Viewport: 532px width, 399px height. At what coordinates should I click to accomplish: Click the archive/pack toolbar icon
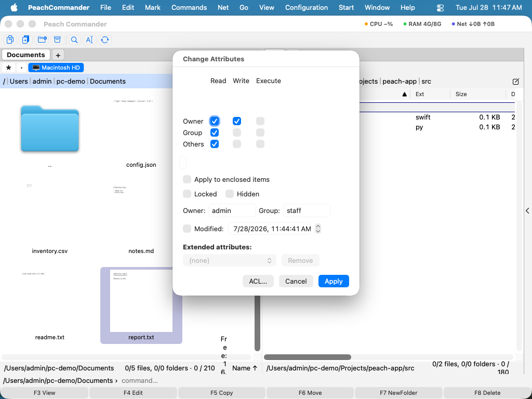click(x=57, y=39)
